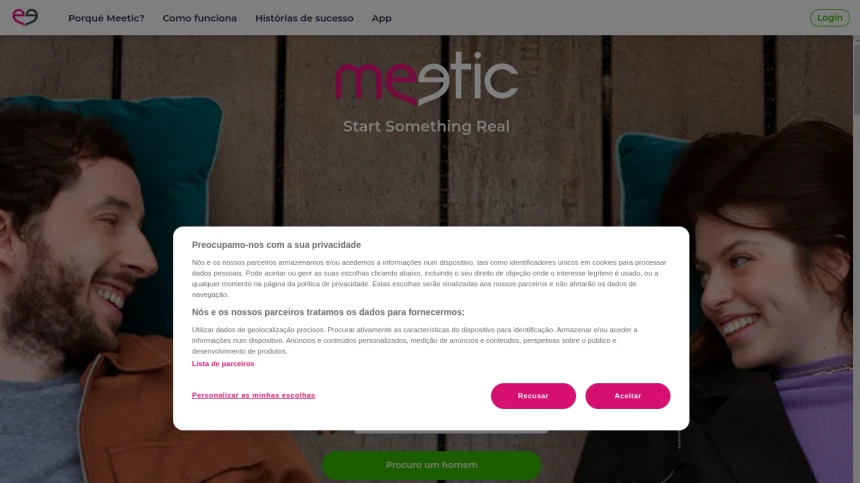Click the Nós e os nossos parceiros tratamos heading

pyautogui.click(x=328, y=312)
